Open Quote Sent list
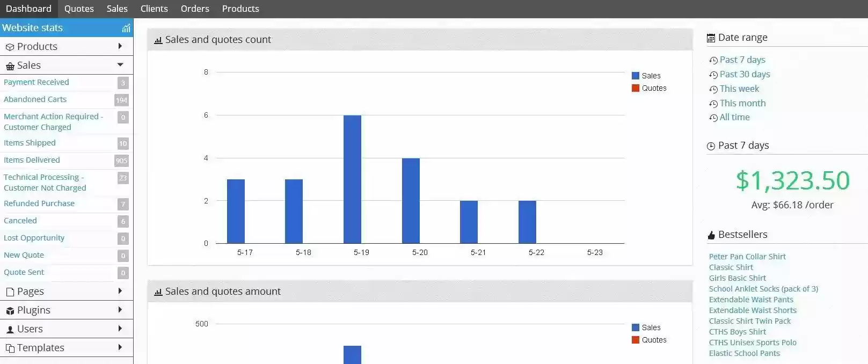Screen dimensions: 868x364 (x=24, y=272)
